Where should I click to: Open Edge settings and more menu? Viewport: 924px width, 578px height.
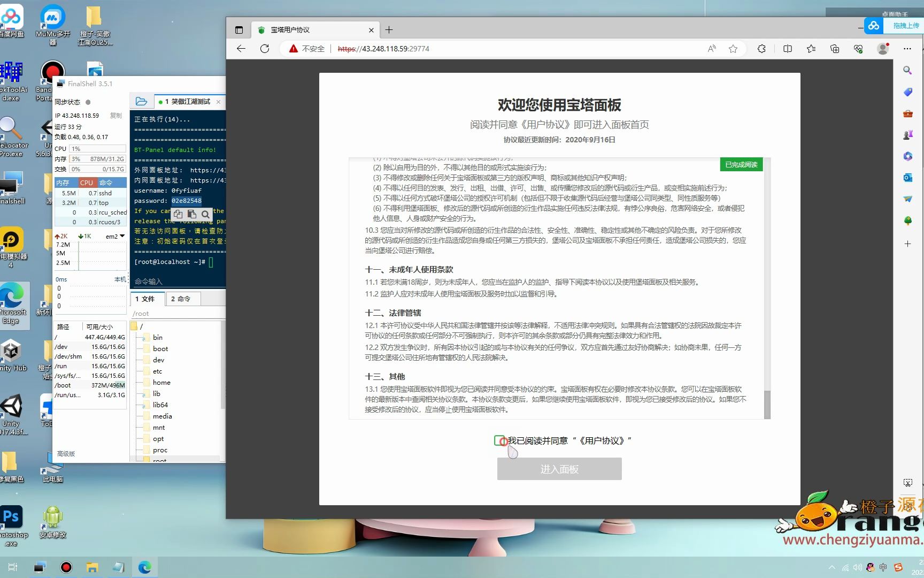click(907, 49)
